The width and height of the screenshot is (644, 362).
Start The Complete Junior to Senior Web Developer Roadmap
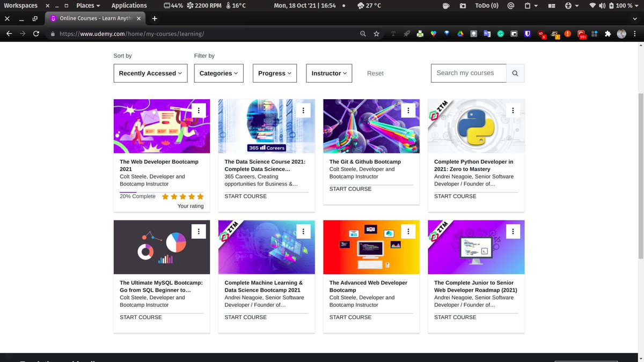455,317
